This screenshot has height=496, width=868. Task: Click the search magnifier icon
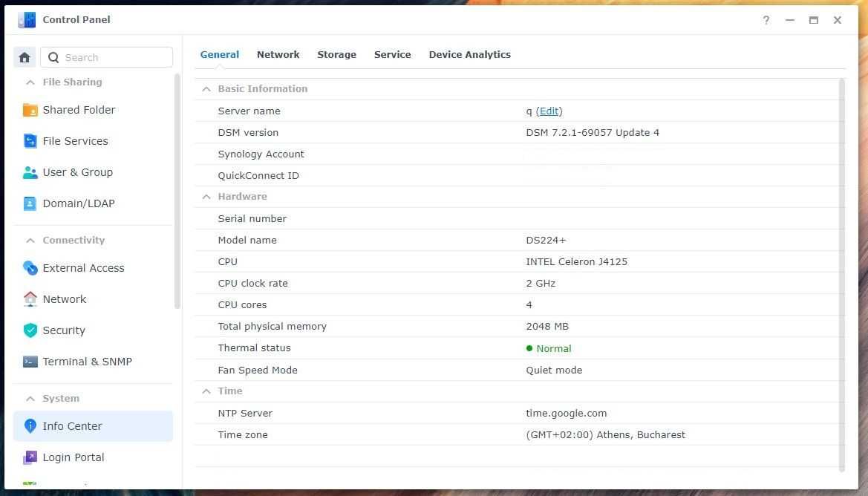point(53,57)
